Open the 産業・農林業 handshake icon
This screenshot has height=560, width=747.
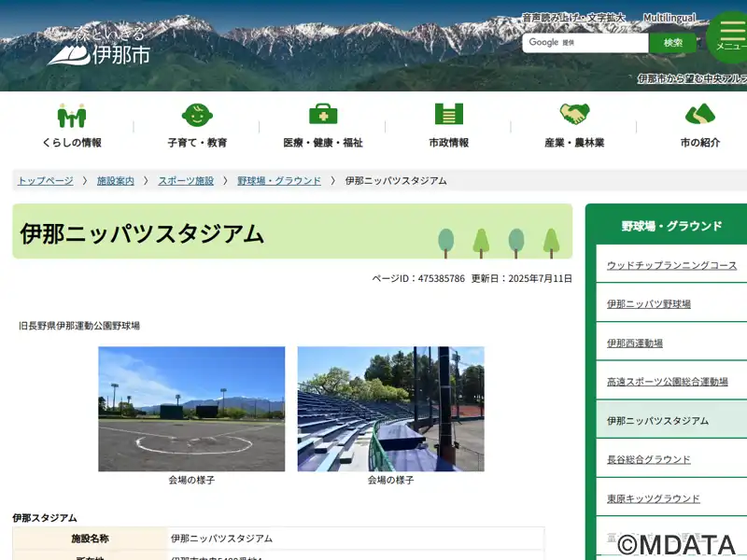pyautogui.click(x=574, y=115)
